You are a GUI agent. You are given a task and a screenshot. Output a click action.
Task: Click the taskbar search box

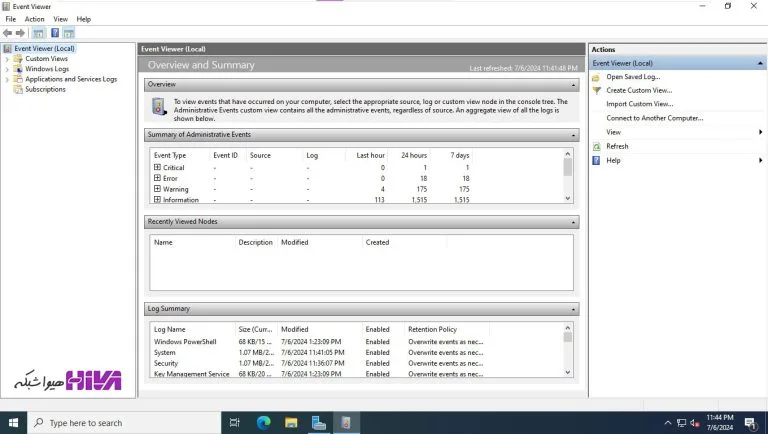(124, 423)
